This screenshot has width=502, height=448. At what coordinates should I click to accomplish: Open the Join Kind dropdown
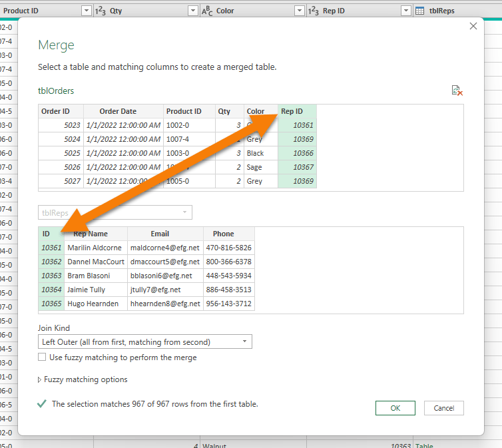[145, 342]
